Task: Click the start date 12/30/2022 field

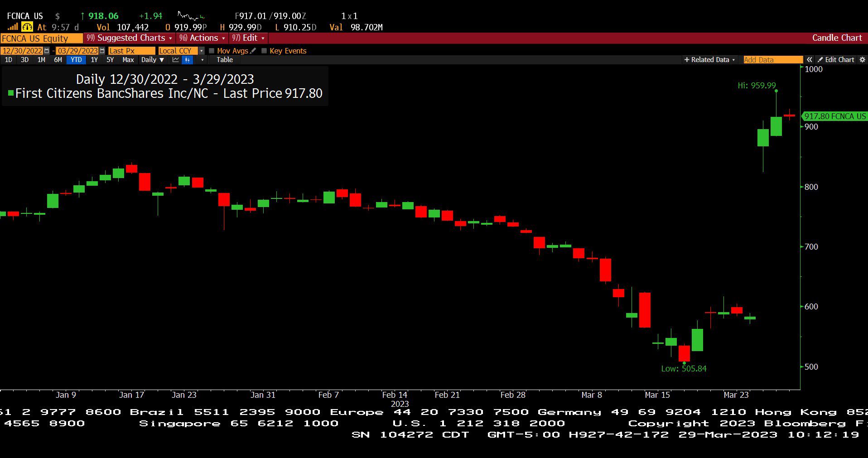Action: (22, 51)
